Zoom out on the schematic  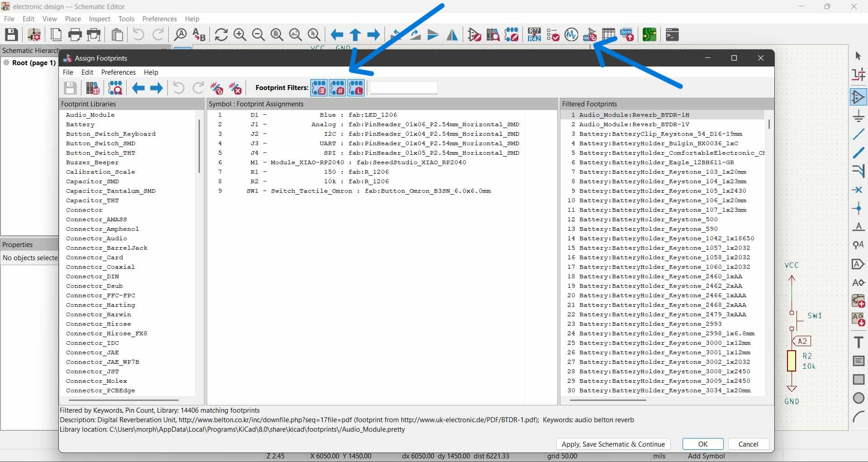(x=258, y=34)
